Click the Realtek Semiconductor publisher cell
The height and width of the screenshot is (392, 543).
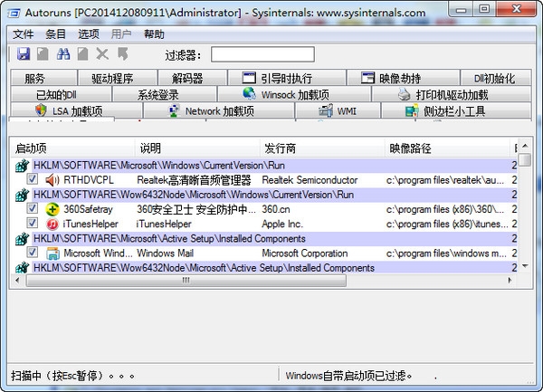pos(310,180)
